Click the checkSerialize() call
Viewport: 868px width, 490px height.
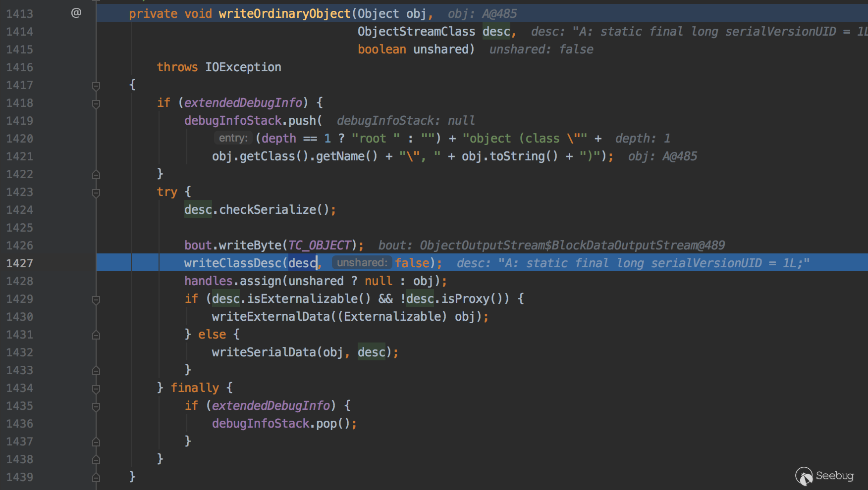(274, 209)
